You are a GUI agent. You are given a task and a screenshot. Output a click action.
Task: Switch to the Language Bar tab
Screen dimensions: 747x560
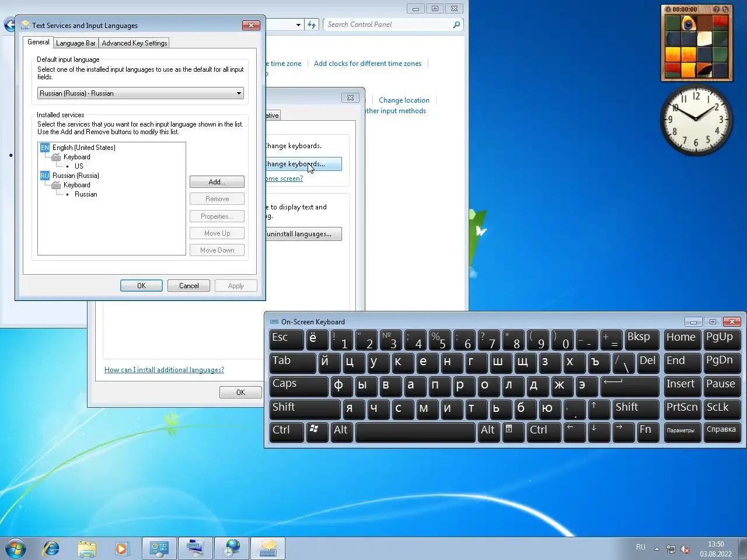click(x=75, y=43)
